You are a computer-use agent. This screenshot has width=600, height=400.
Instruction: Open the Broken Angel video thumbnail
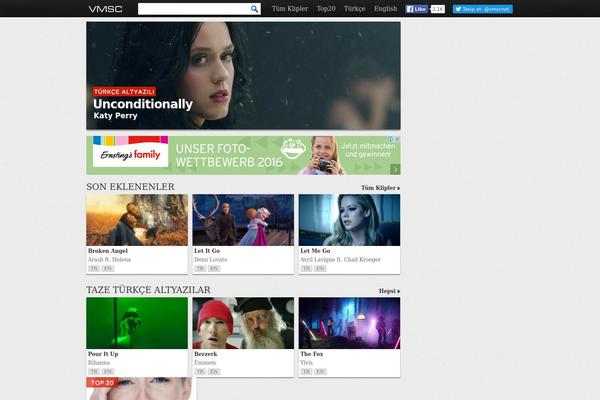[x=137, y=220]
